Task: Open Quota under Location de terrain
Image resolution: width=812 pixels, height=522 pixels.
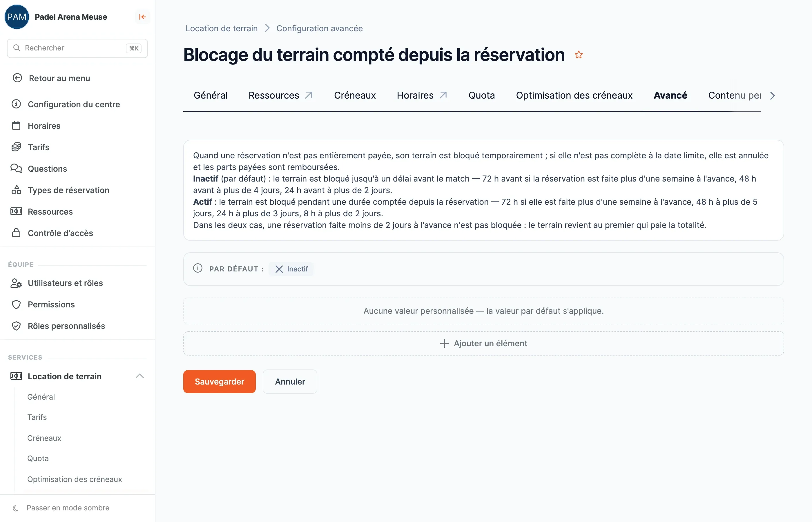Action: (x=38, y=458)
